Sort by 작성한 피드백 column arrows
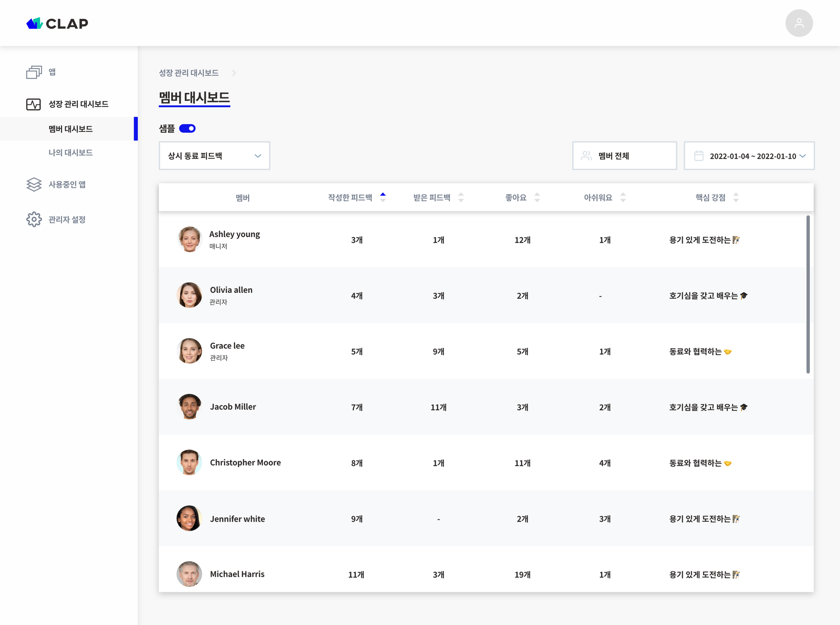The image size is (840, 625). click(x=383, y=197)
